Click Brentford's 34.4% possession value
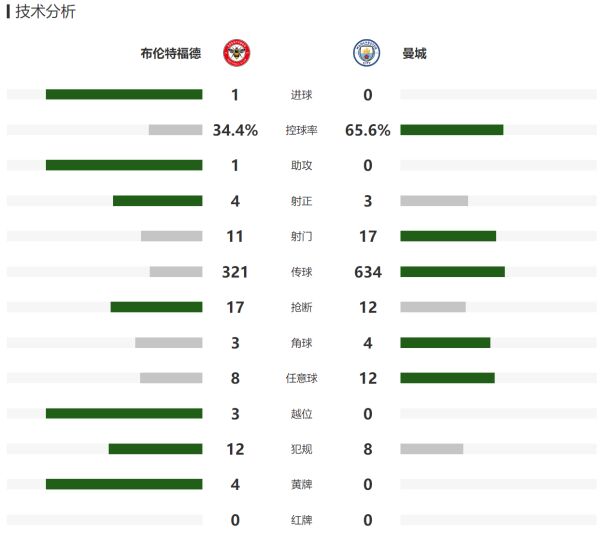 [x=236, y=130]
